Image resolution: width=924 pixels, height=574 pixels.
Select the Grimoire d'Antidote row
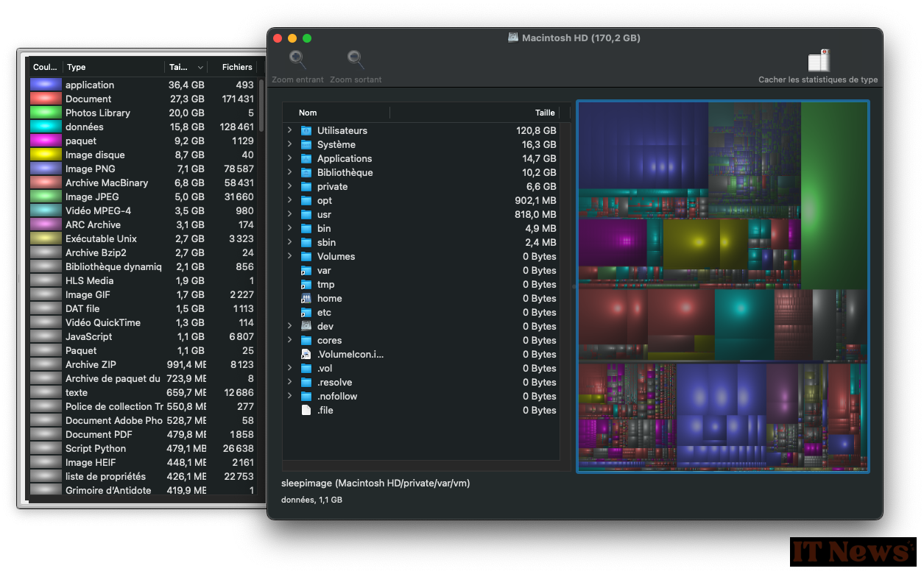[144, 490]
